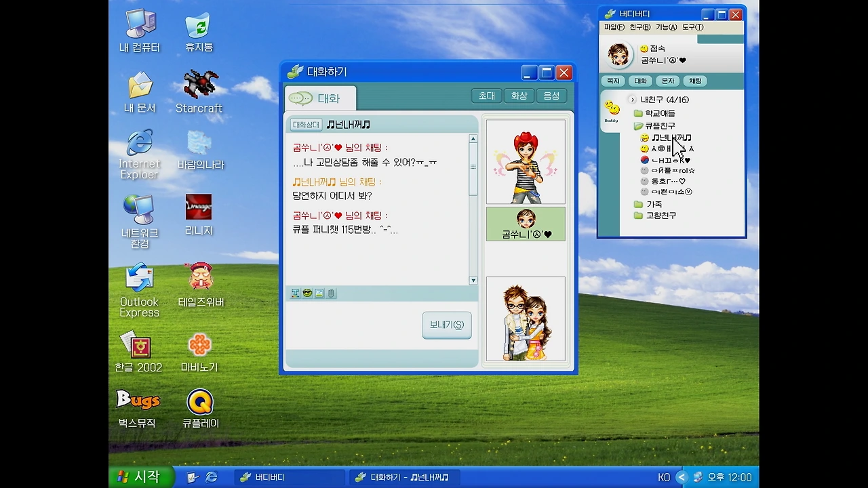Click the 대화상대 button
This screenshot has width=868, height=488.
click(306, 125)
